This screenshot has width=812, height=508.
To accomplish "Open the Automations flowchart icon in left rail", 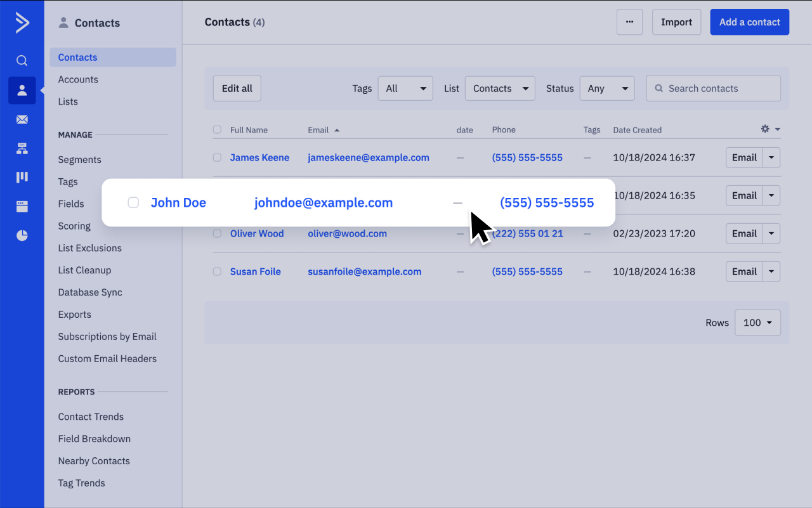I will point(22,148).
